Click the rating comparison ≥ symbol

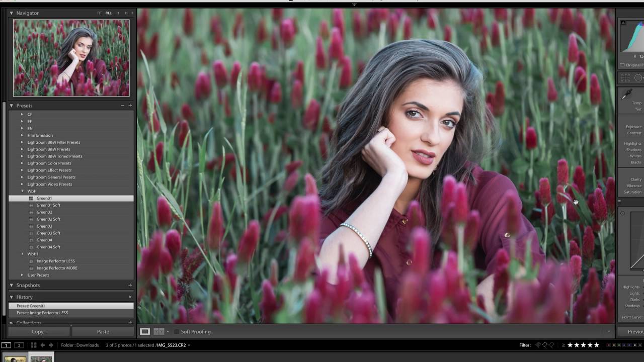(563, 345)
